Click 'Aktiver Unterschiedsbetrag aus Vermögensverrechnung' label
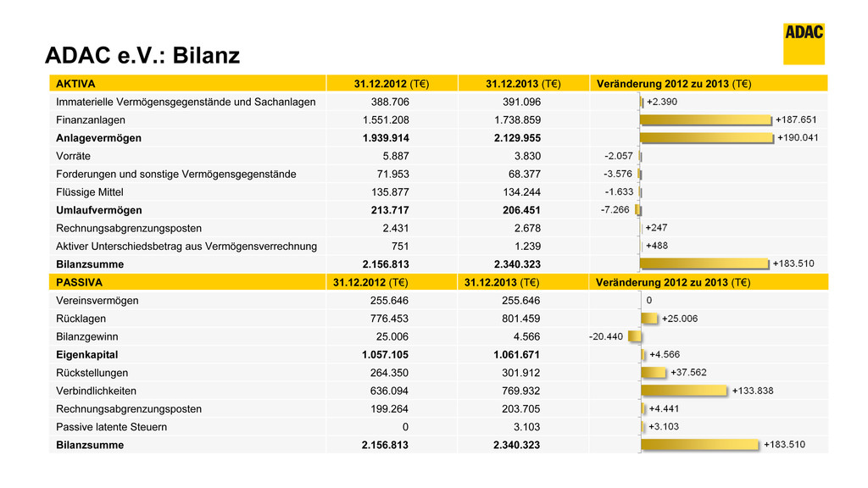 [186, 247]
